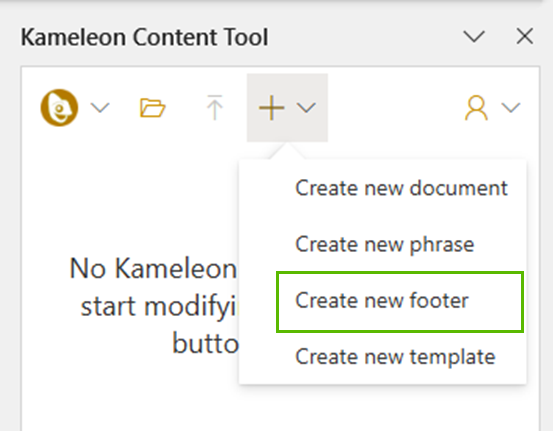Click the Kameleon Content Tool title text

point(145,37)
